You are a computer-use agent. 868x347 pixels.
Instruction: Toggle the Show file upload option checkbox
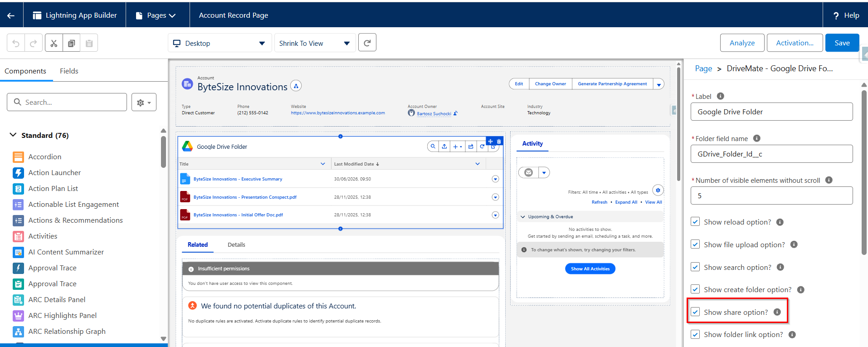click(x=695, y=244)
